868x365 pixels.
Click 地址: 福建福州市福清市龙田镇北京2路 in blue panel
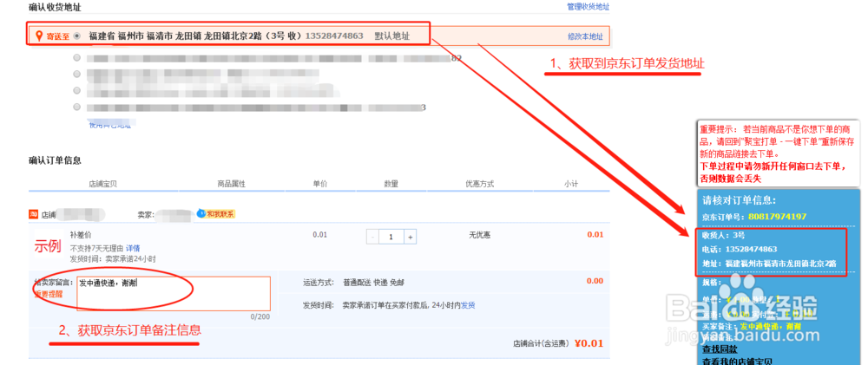pyautogui.click(x=769, y=264)
